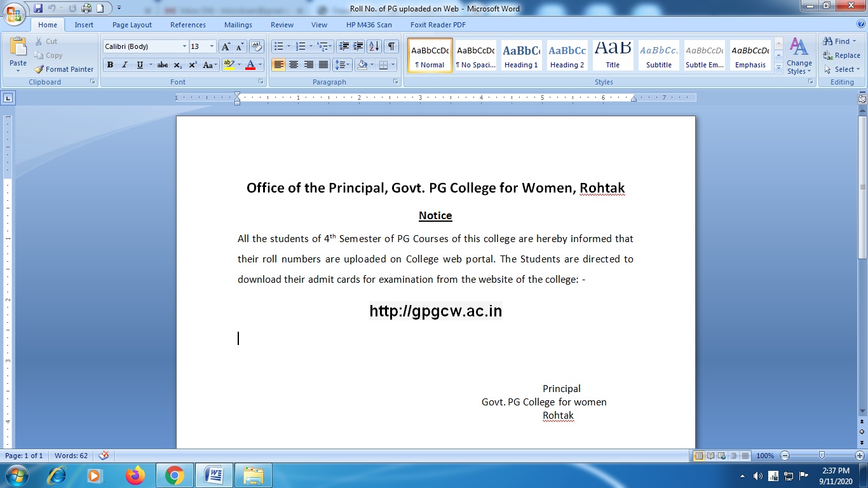Justify the paragraph text
Image resolution: width=868 pixels, height=488 pixels.
[323, 65]
